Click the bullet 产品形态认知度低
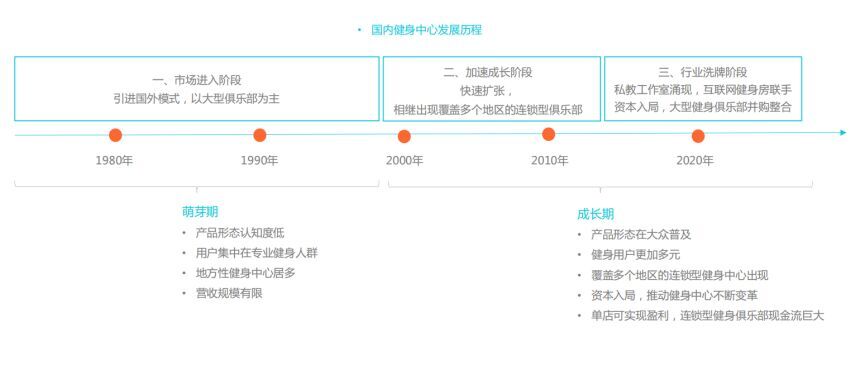This screenshot has width=865, height=369. (240, 233)
